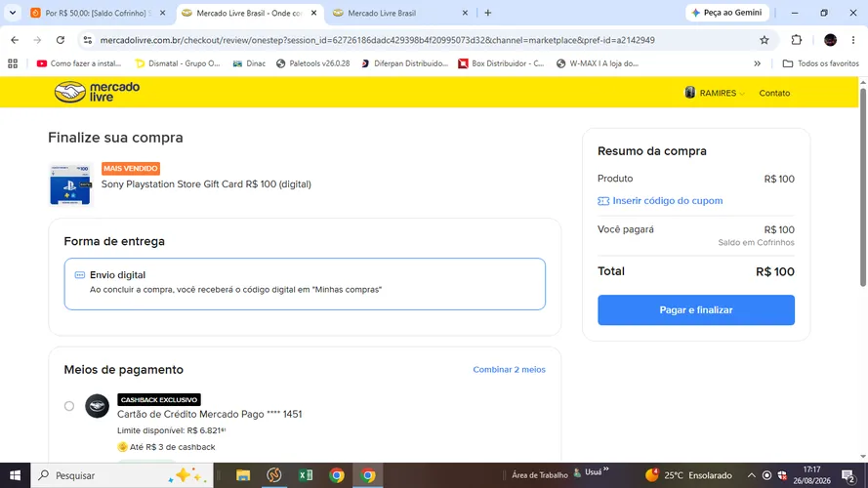Open the first Chrome taskbar icon

[x=337, y=475]
